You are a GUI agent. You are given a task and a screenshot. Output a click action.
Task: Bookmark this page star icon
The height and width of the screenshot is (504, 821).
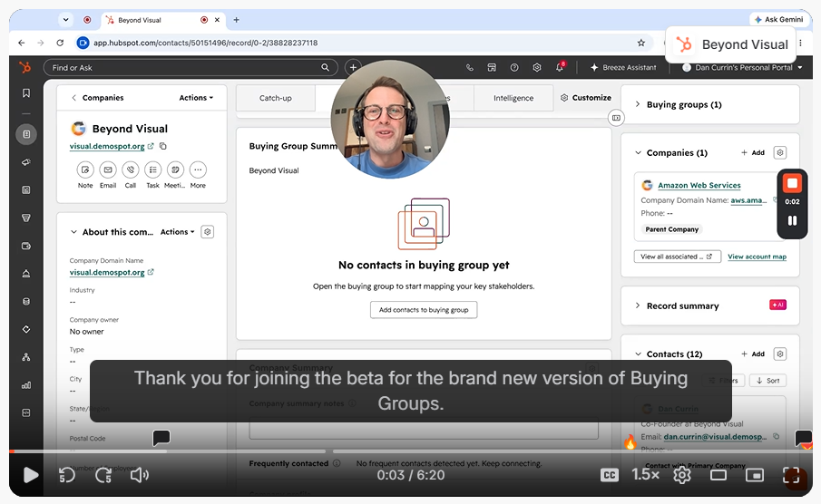tap(640, 43)
